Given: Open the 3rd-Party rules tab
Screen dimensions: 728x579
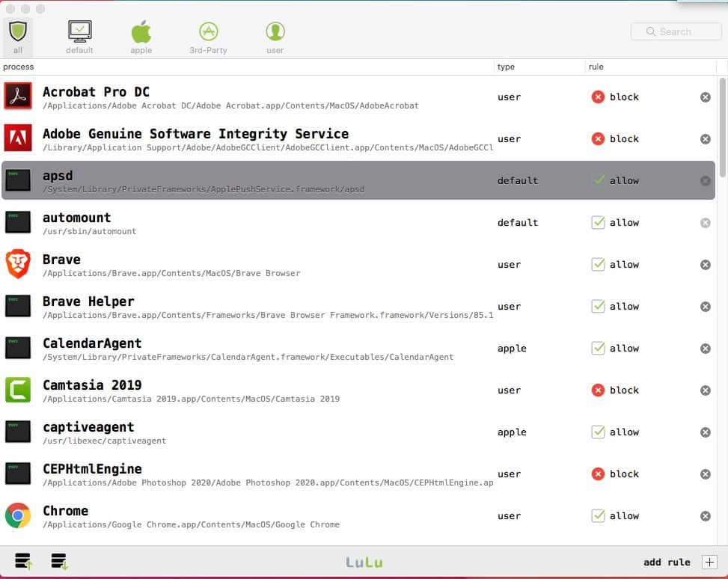Looking at the screenshot, I should 208,37.
